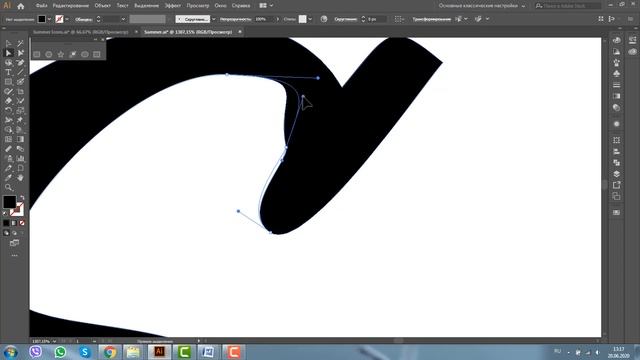
Task: Pick the star shape in floating panel
Action: click(61, 54)
